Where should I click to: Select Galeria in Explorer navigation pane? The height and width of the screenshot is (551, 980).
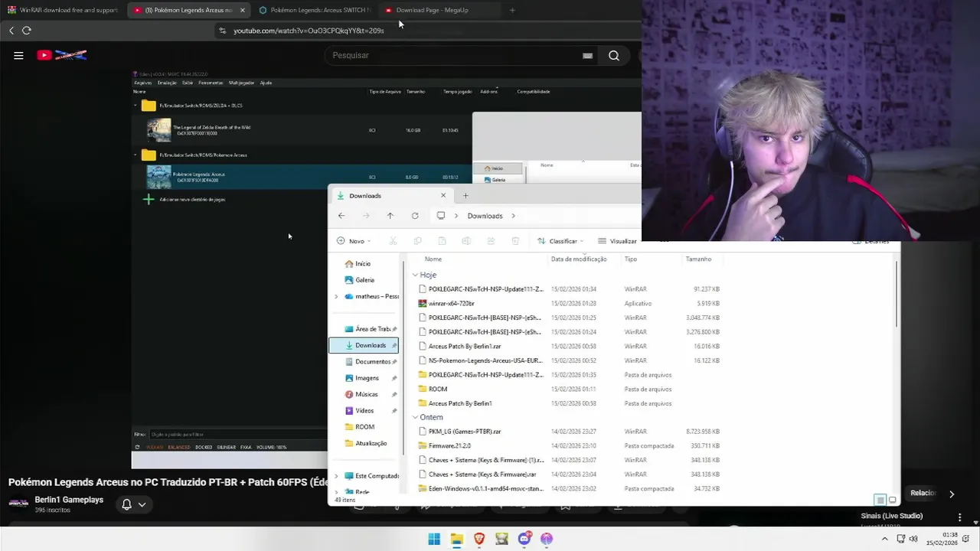click(x=364, y=280)
